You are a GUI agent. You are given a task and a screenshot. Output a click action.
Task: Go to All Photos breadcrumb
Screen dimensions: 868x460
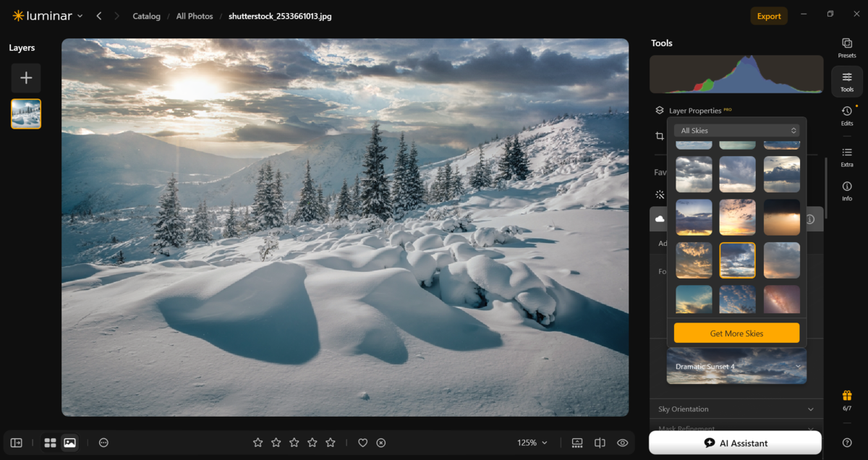pos(195,16)
